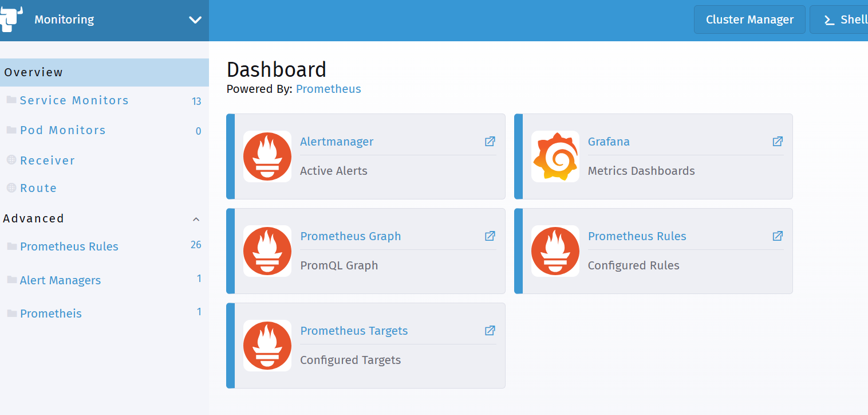Open Prometheus Targets external link icon
The width and height of the screenshot is (868, 415).
tap(490, 331)
